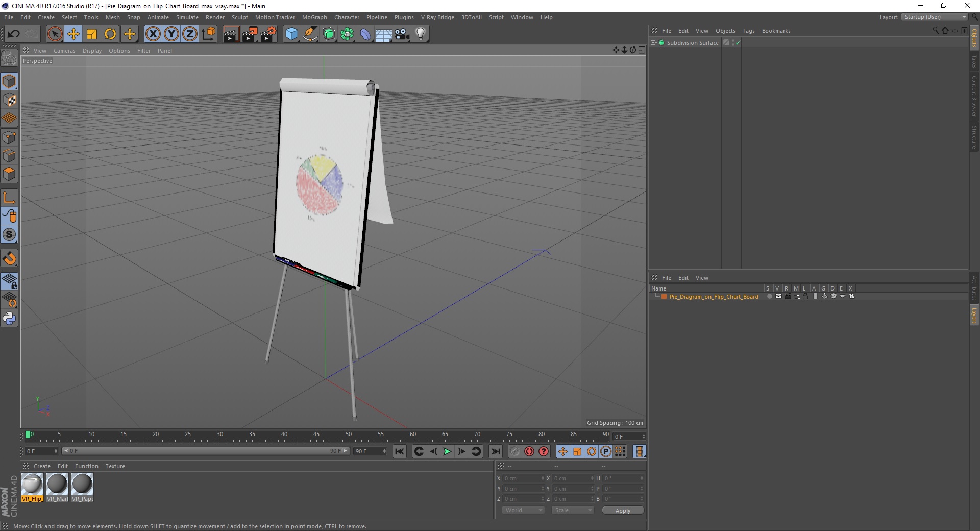Viewport: 980px width, 531px height.
Task: Open World coordinate dropdown
Action: (x=523, y=510)
